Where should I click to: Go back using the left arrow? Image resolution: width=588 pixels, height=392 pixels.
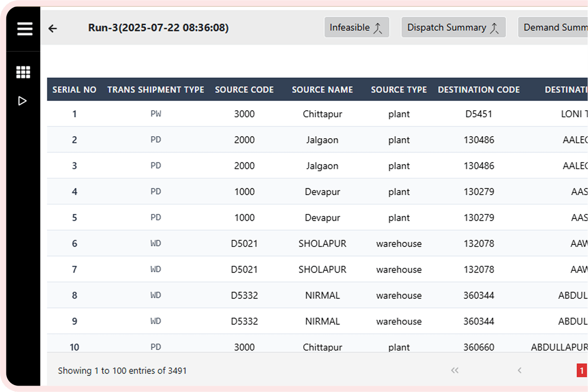point(53,29)
